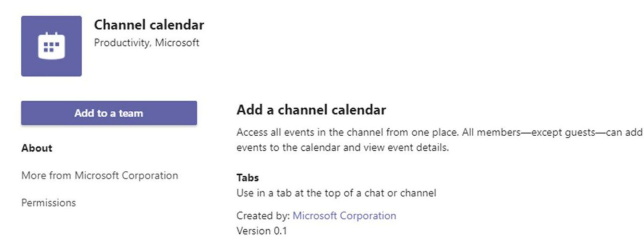Go to More from Microsoft Corporation
This screenshot has width=644, height=246.
pos(99,175)
